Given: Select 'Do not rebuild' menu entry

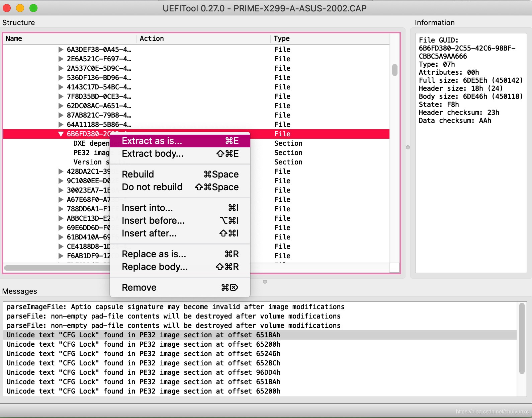Looking at the screenshot, I should pos(180,187).
